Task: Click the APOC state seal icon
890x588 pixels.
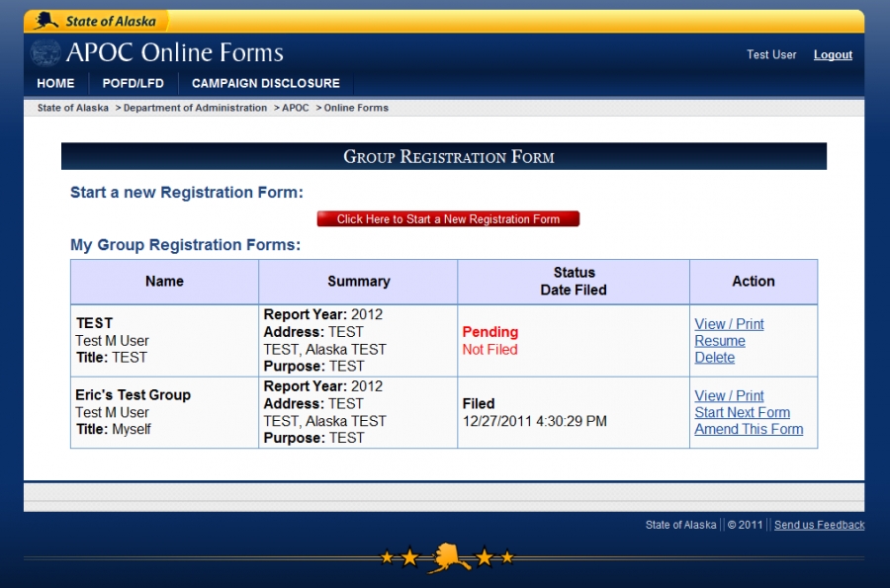Action: click(44, 53)
